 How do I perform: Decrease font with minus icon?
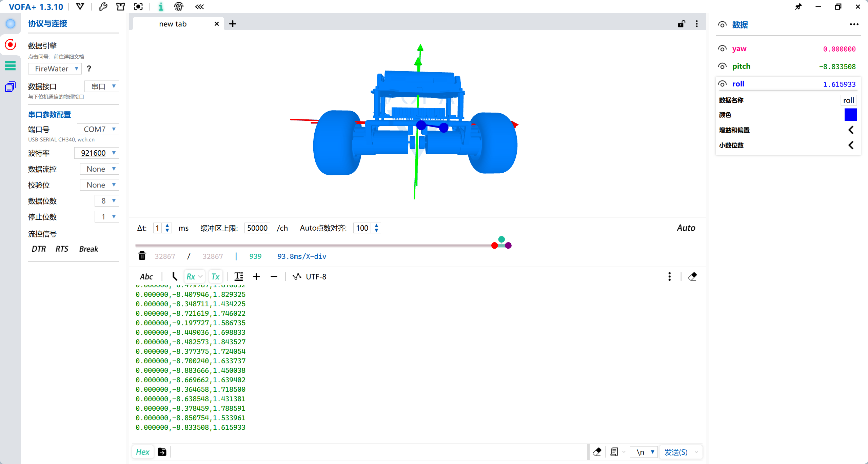click(x=274, y=277)
